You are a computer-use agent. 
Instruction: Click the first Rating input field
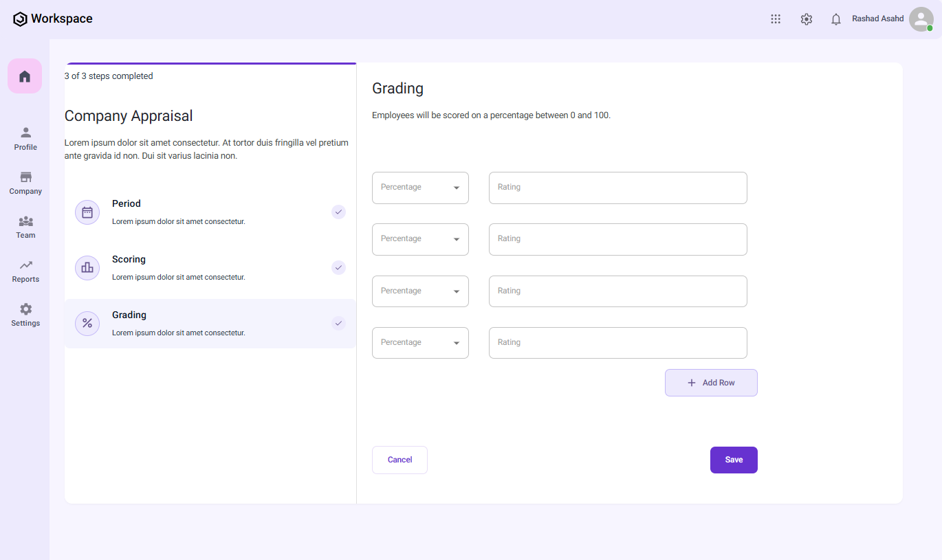(617, 188)
